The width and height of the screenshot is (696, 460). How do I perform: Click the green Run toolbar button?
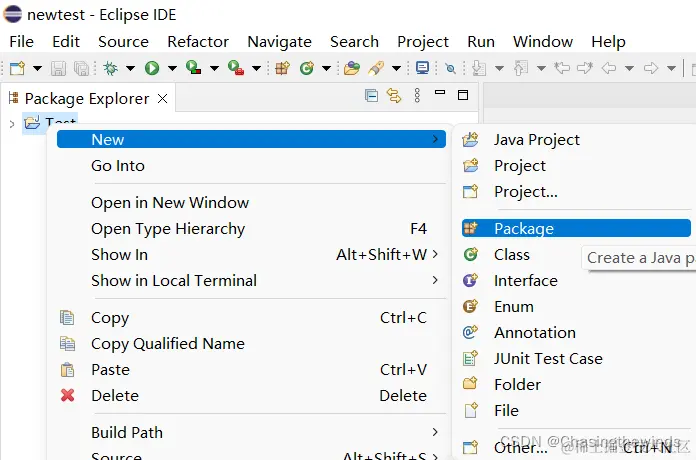152,68
